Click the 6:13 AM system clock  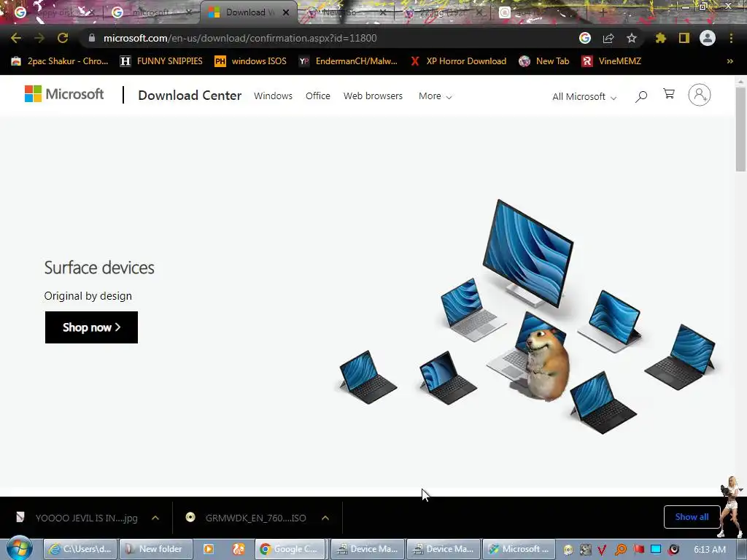pyautogui.click(x=710, y=549)
